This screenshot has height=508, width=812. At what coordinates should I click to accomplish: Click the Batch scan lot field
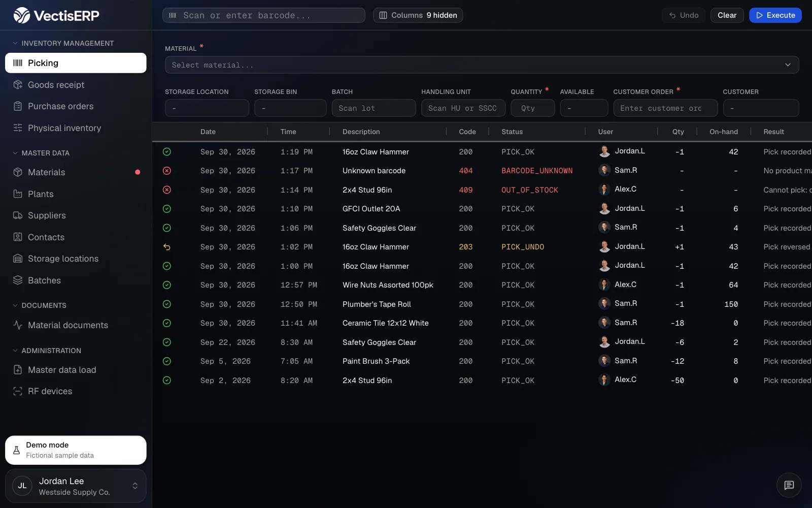374,108
